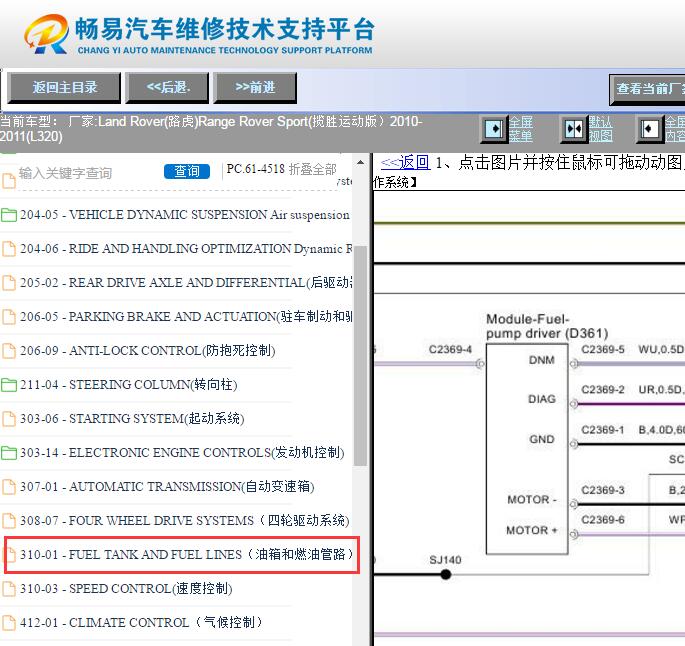The width and height of the screenshot is (685, 646).
Task: Click the DNM pin label in the module
Action: click(541, 360)
